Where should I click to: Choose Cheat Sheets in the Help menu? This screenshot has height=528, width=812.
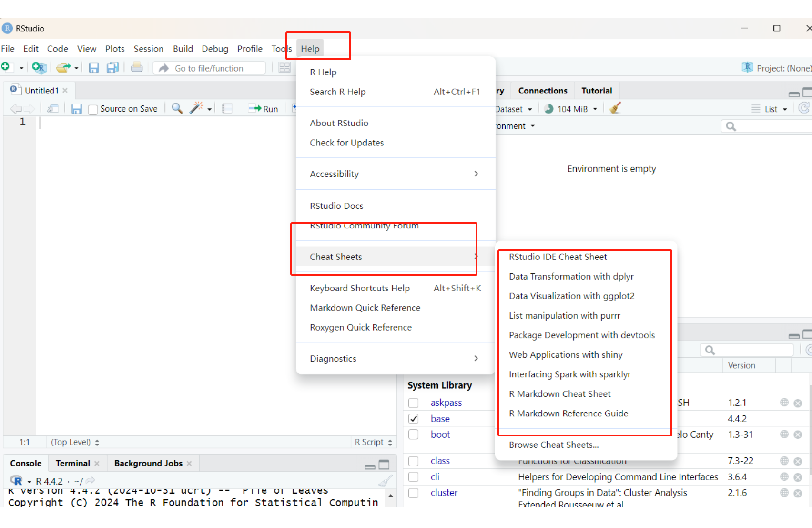click(395, 257)
